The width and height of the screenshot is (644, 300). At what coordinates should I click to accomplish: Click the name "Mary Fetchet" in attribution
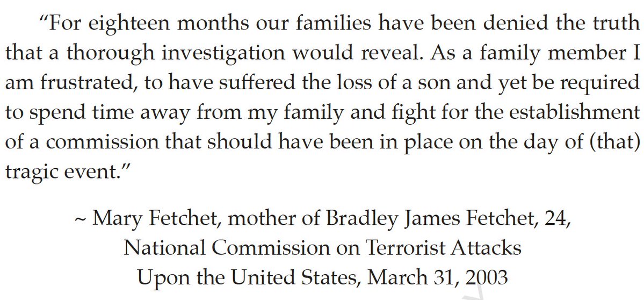pos(157,220)
